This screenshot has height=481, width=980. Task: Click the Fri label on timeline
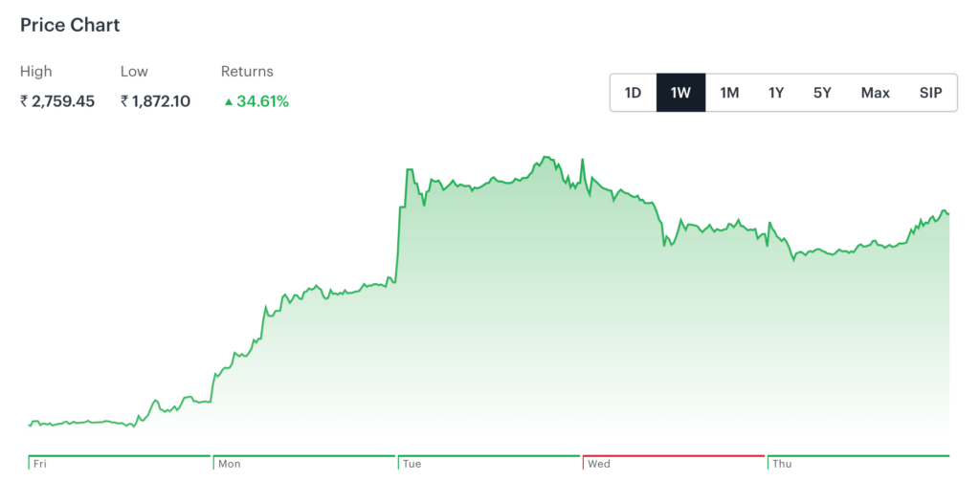click(39, 464)
